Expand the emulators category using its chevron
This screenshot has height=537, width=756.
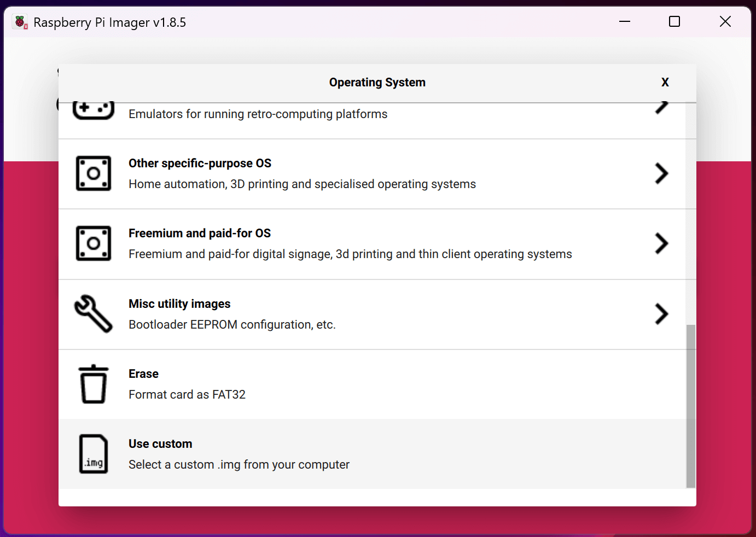coord(661,108)
